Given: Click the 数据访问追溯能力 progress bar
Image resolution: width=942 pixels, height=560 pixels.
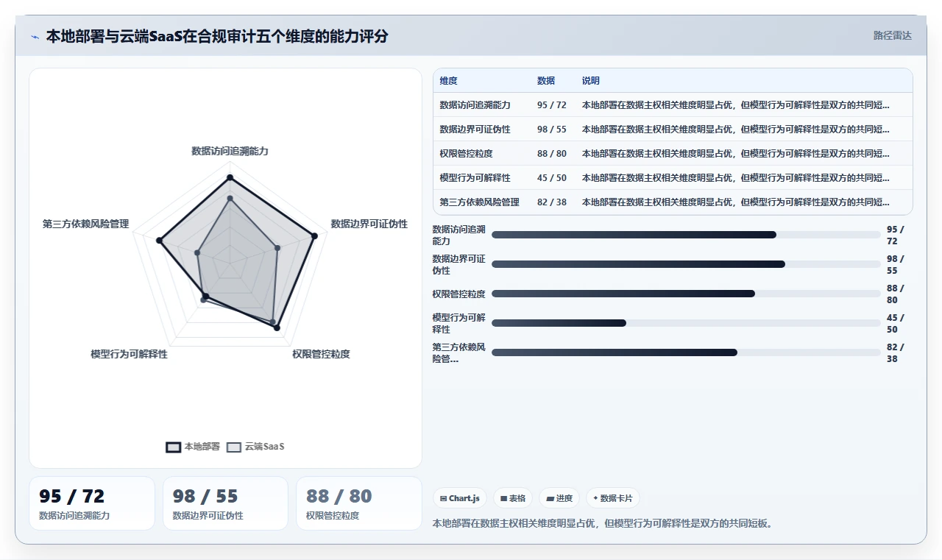Looking at the screenshot, I should coord(686,235).
